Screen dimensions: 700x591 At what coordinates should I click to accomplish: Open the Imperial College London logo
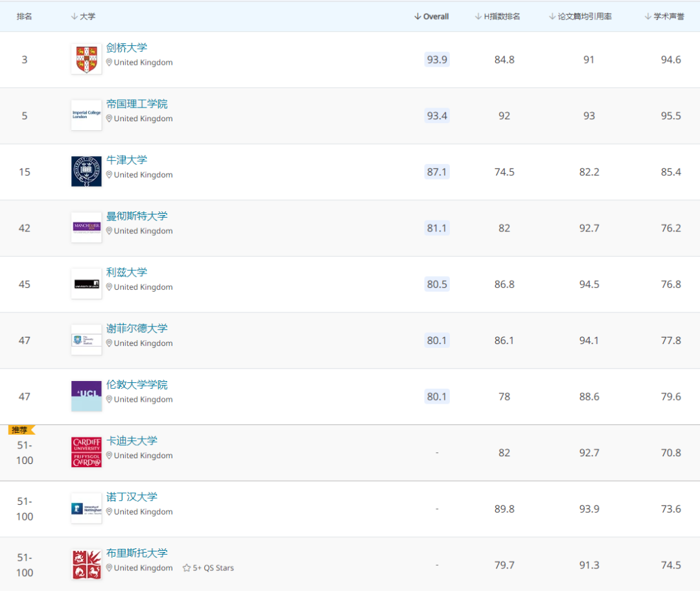86,115
